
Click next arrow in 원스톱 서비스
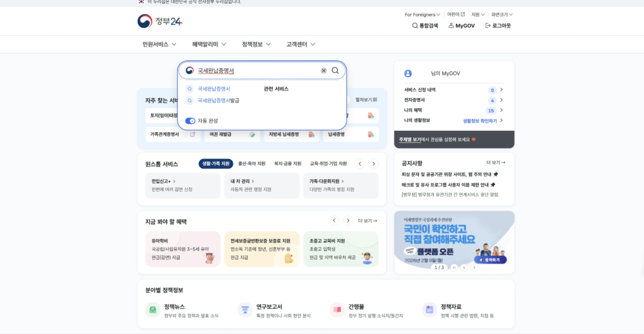374,164
